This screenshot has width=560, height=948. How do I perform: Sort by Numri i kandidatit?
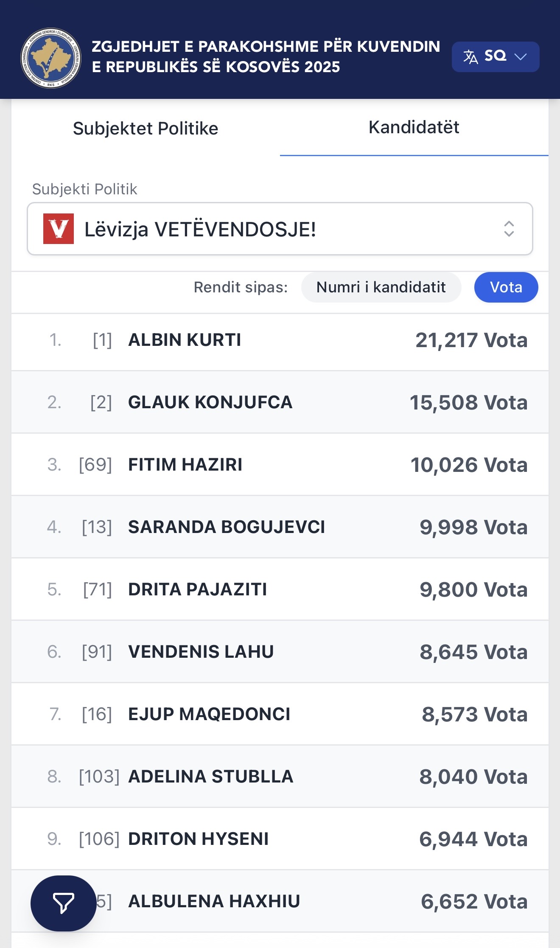pos(381,287)
